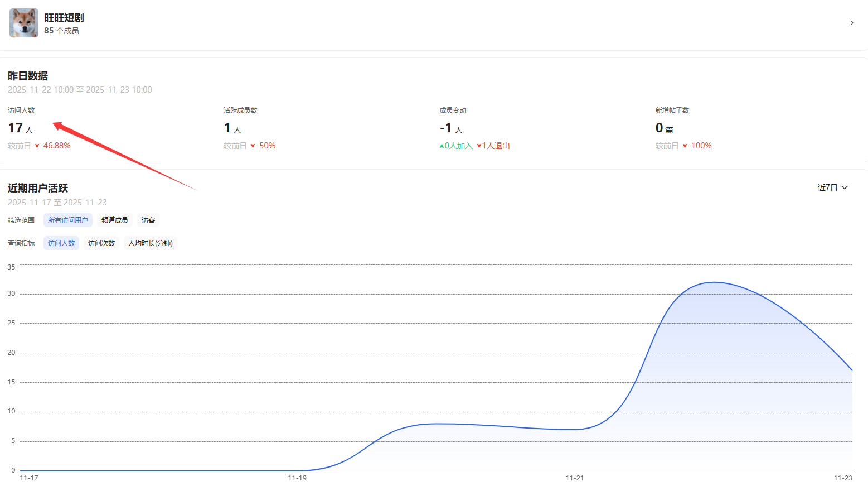Click the 访问人数 17 人 statistic
868x486 pixels.
click(x=21, y=128)
